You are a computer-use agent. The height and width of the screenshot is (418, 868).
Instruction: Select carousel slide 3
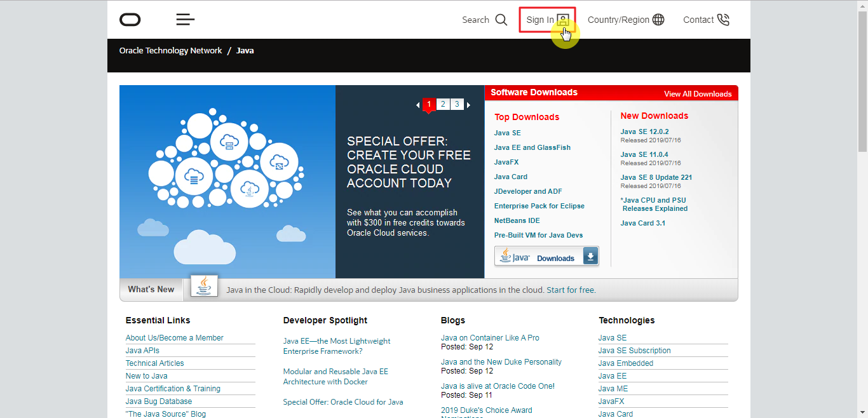[x=457, y=104]
